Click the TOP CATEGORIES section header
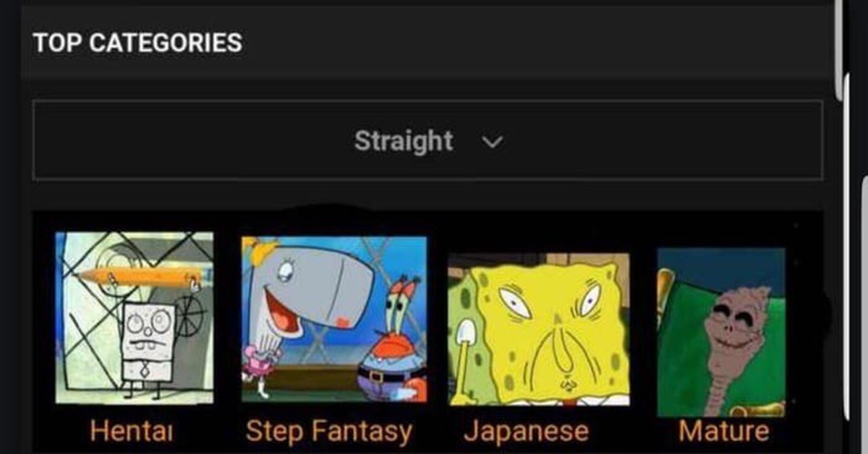This screenshot has width=868, height=454. 137,43
